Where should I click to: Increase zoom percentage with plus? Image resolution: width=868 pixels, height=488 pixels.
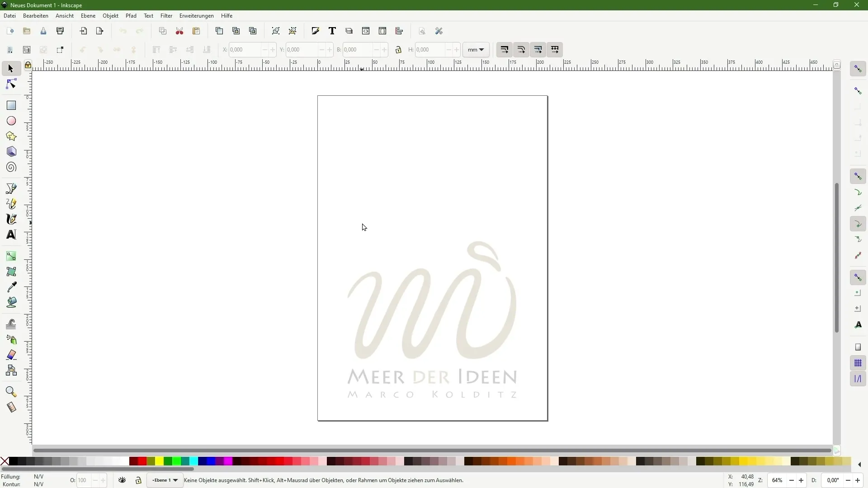(801, 480)
